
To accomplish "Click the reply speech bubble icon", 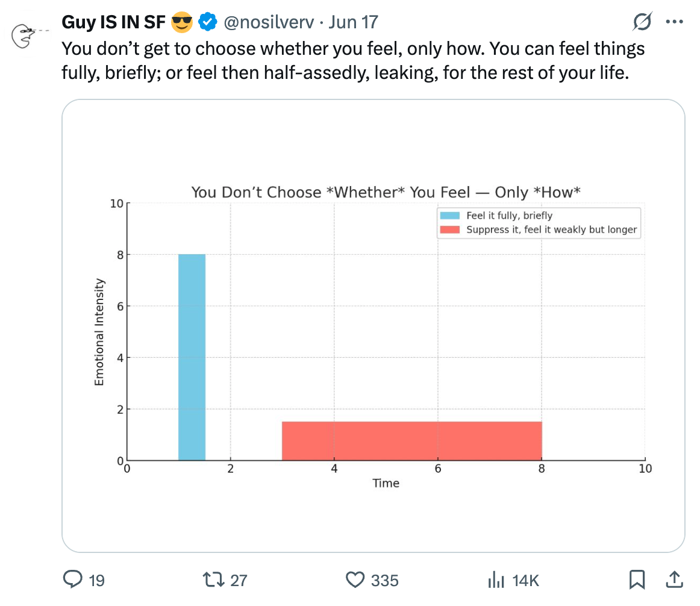I will click(x=73, y=579).
